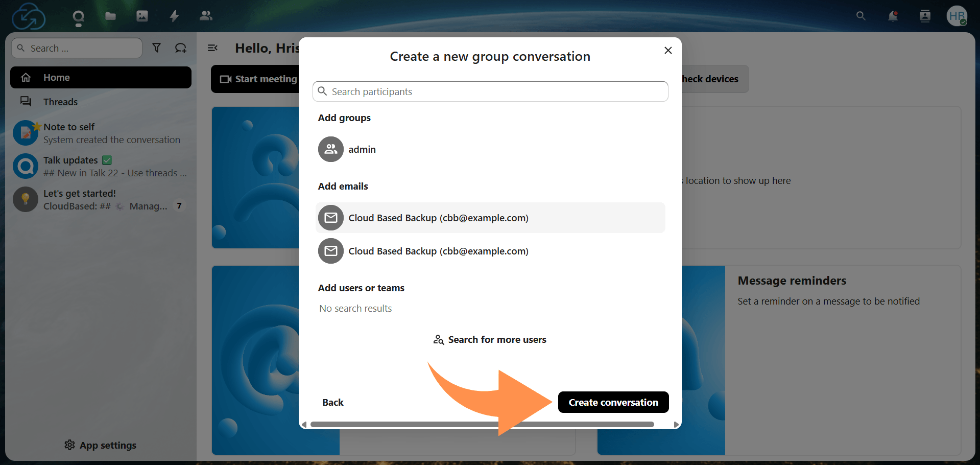Click the Create conversation button
980x465 pixels.
click(613, 402)
